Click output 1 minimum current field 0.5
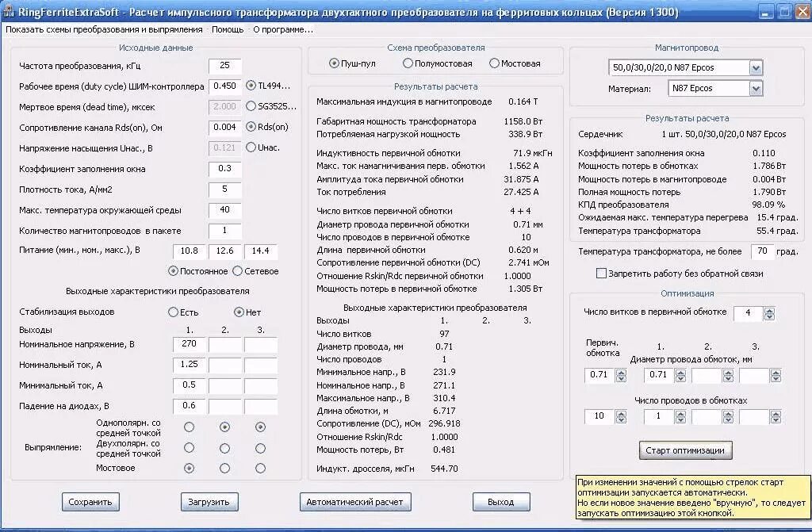This screenshot has height=532, width=812. pos(189,385)
